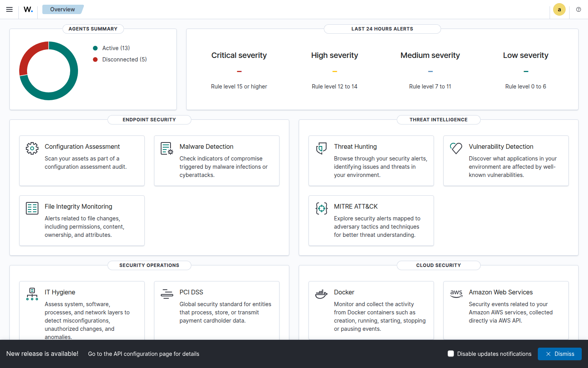Open the File Integrity Monitoring module
The width and height of the screenshot is (588, 368).
pos(82,220)
